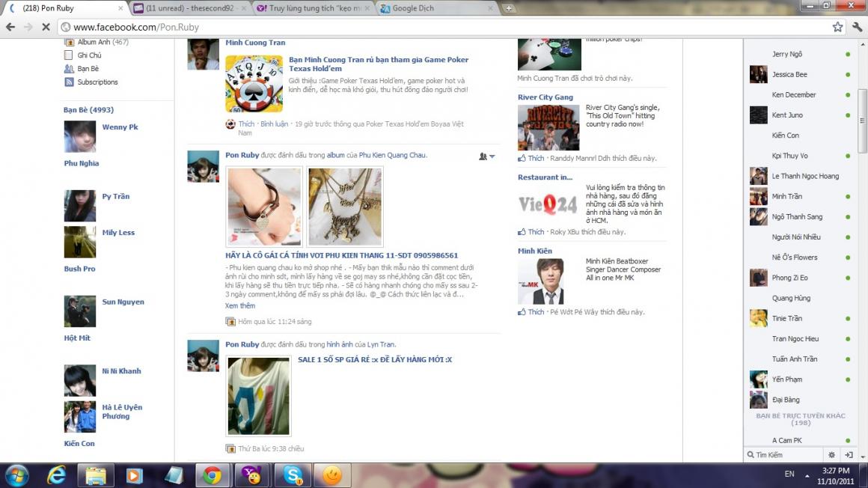This screenshot has height=488, width=868.
Task: Open River City Gang page link
Action: pyautogui.click(x=545, y=97)
